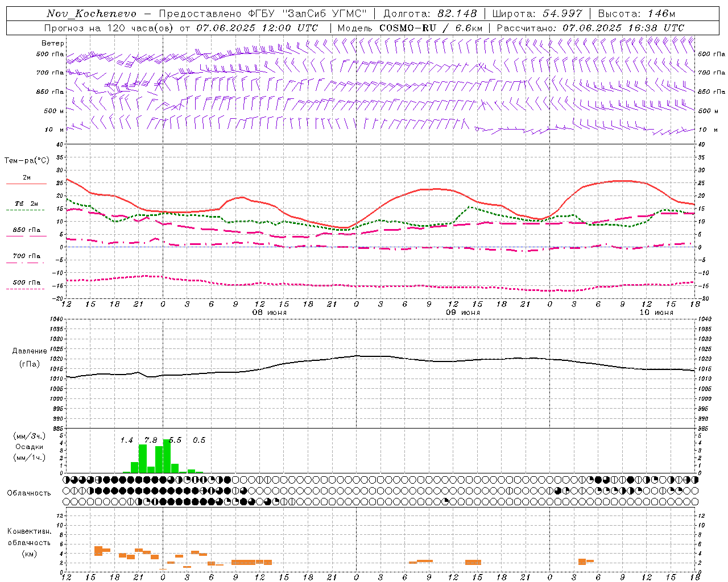
Task: Click the '1.4' precipitation total value
Action: tap(126, 440)
